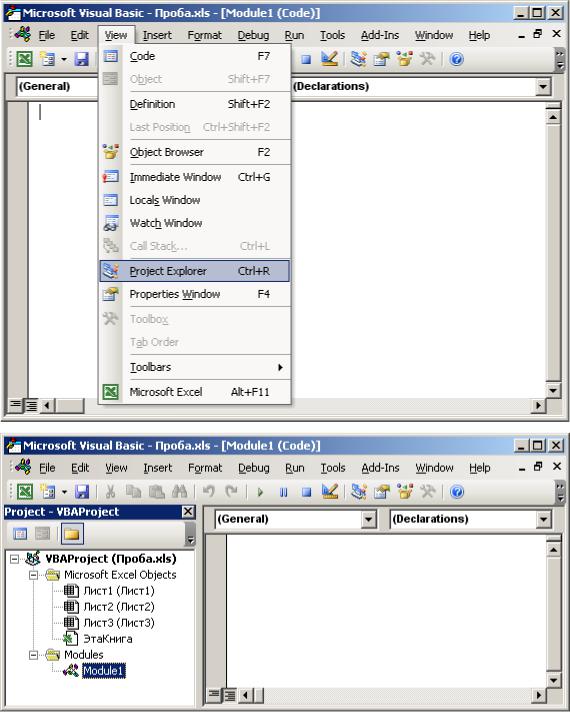The height and width of the screenshot is (712, 570).
Task: Toggle Design Mode in the View-menu window toolbar
Action: [x=329, y=59]
